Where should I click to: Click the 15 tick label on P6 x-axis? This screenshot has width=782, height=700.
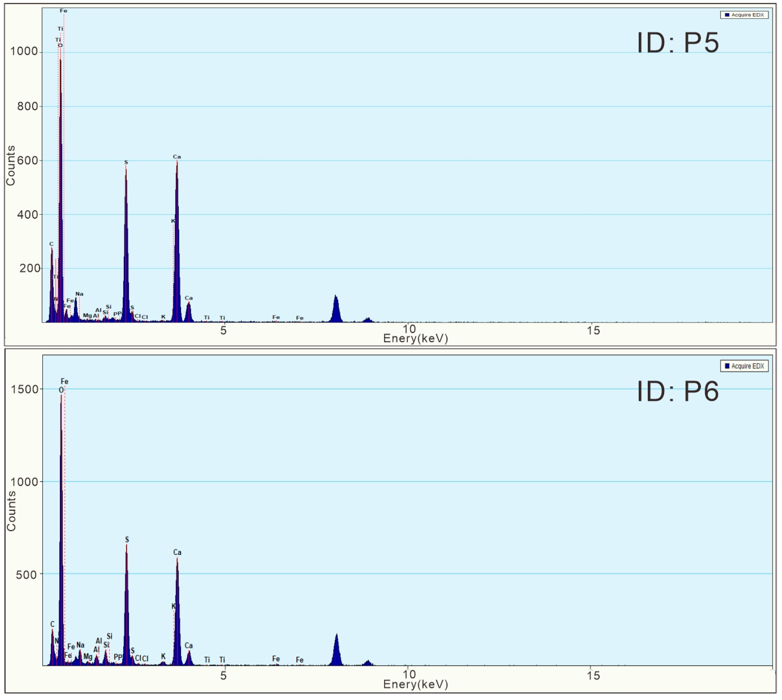click(593, 675)
